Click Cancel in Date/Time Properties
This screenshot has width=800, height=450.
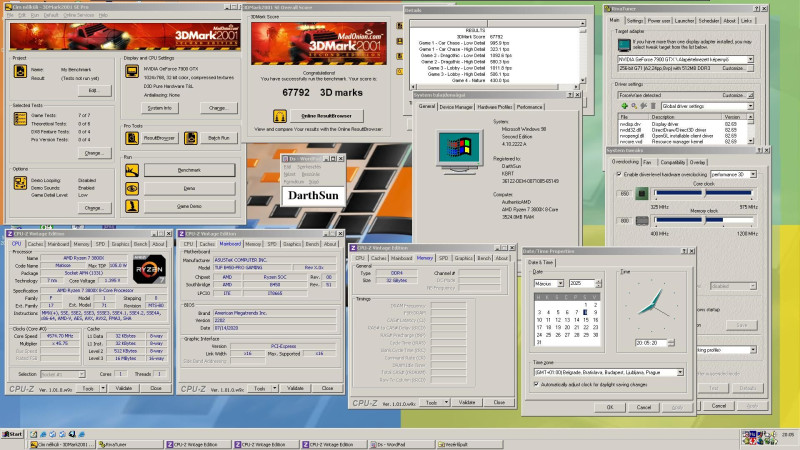(644, 407)
